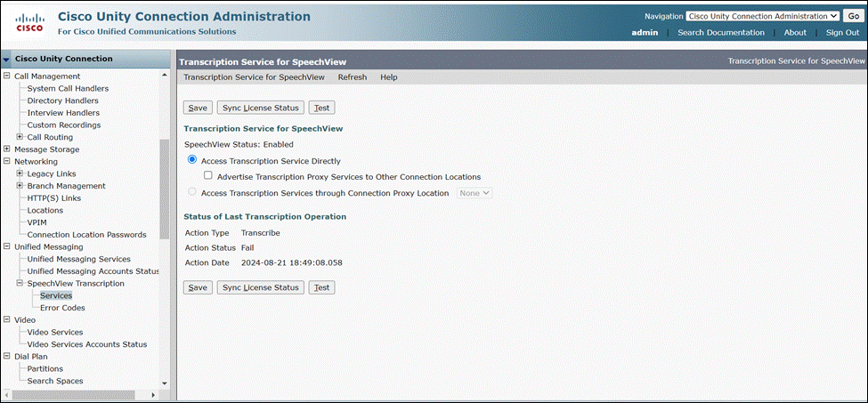Collapse the Video tree node
This screenshot has height=403, width=868.
6,319
